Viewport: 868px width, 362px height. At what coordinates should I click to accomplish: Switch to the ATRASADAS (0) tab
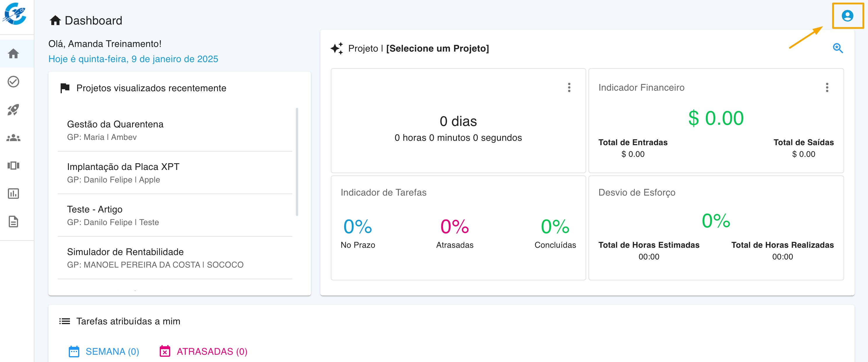click(x=203, y=351)
